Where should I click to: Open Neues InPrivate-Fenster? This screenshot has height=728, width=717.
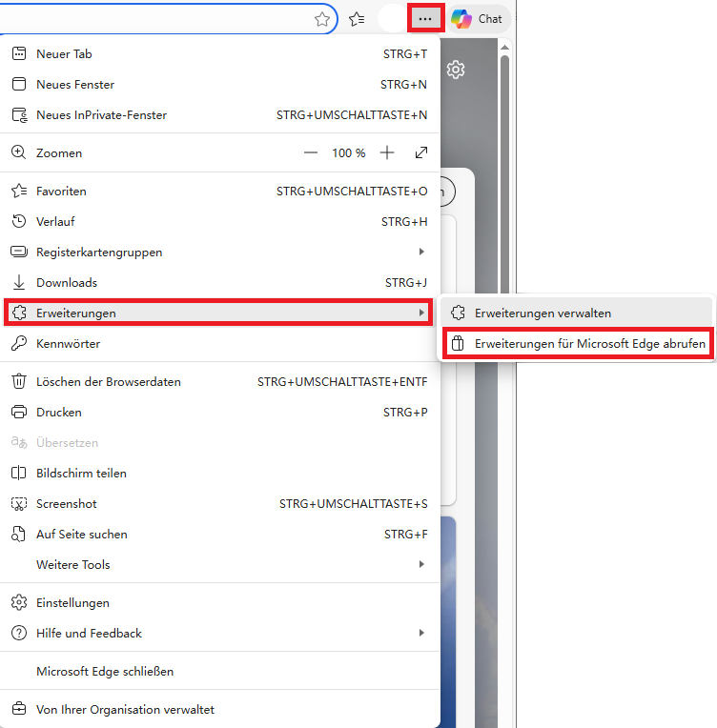point(220,114)
